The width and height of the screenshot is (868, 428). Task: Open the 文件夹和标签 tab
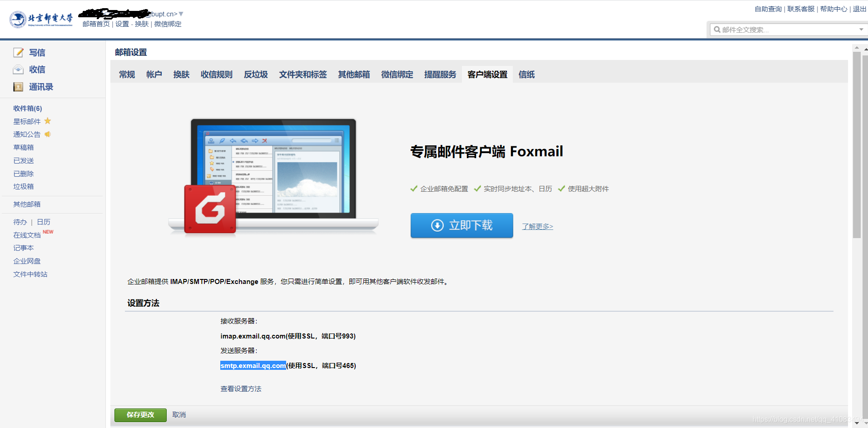[303, 75]
